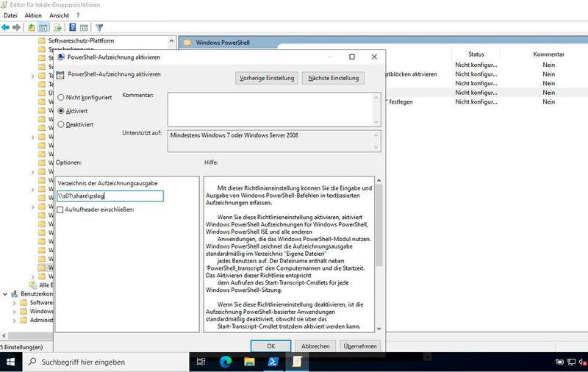Click the Alle Einstellungen icon in tree

pyautogui.click(x=32, y=285)
